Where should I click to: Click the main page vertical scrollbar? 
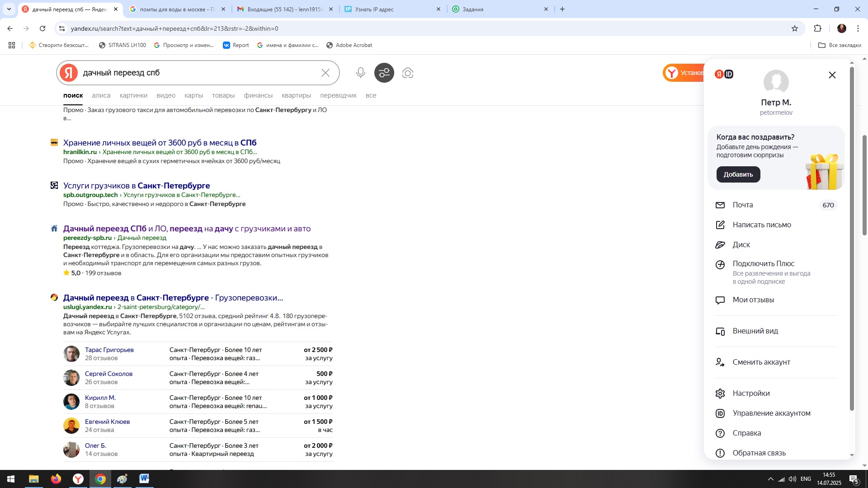[x=864, y=185]
